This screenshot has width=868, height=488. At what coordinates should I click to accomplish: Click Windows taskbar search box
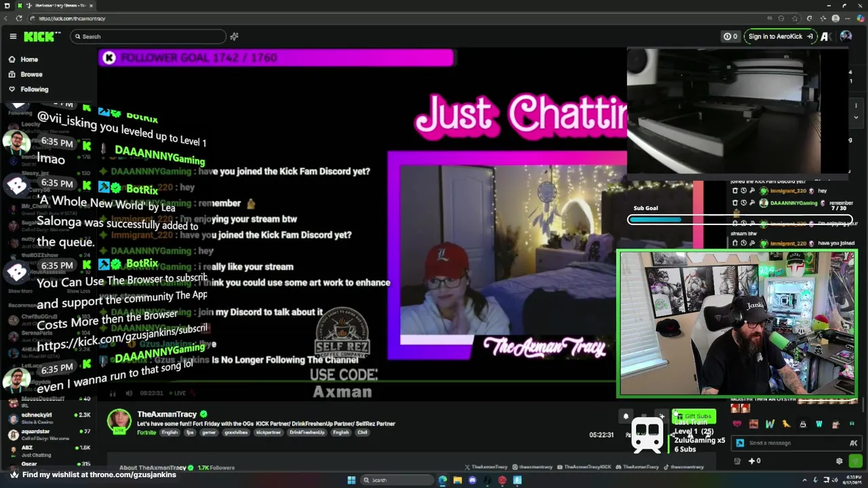click(396, 480)
